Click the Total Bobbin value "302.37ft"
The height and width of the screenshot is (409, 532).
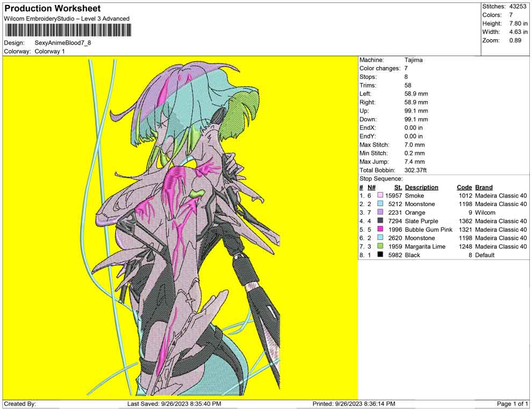pos(415,170)
